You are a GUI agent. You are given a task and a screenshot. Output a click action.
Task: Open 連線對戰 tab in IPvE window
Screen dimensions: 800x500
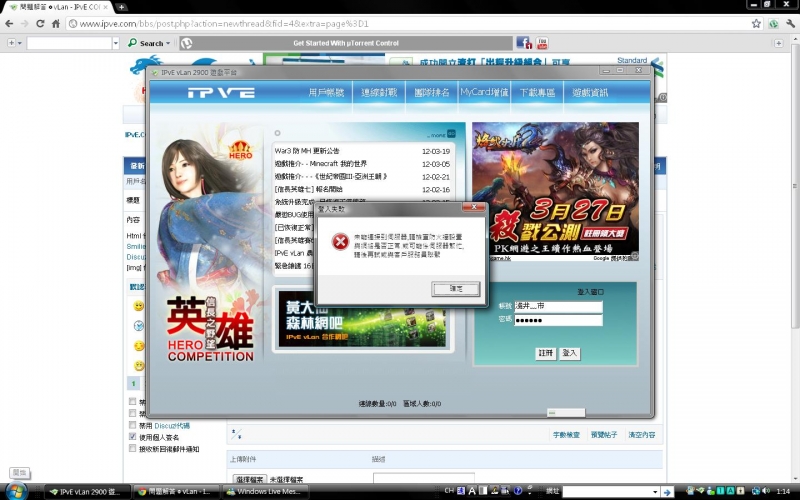click(x=379, y=92)
